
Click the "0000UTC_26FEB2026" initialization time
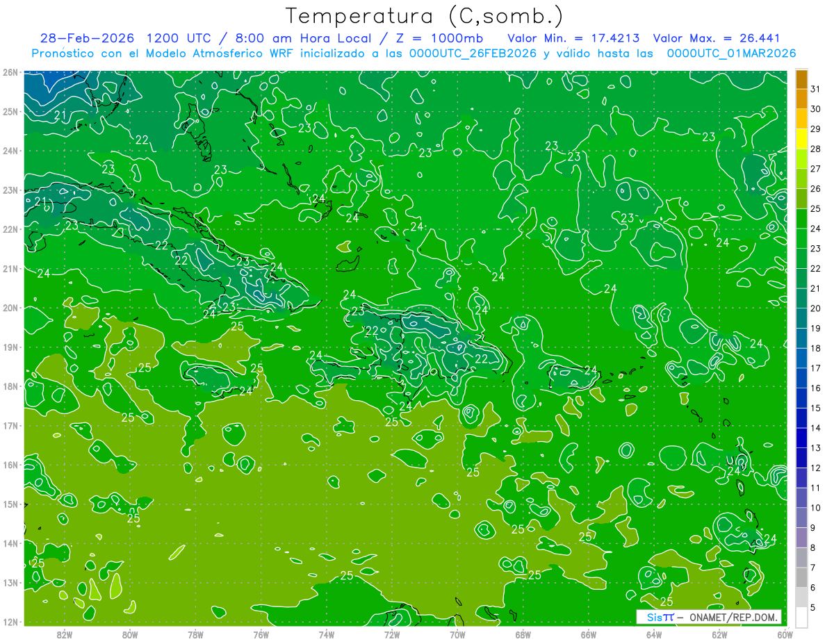pyautogui.click(x=473, y=53)
